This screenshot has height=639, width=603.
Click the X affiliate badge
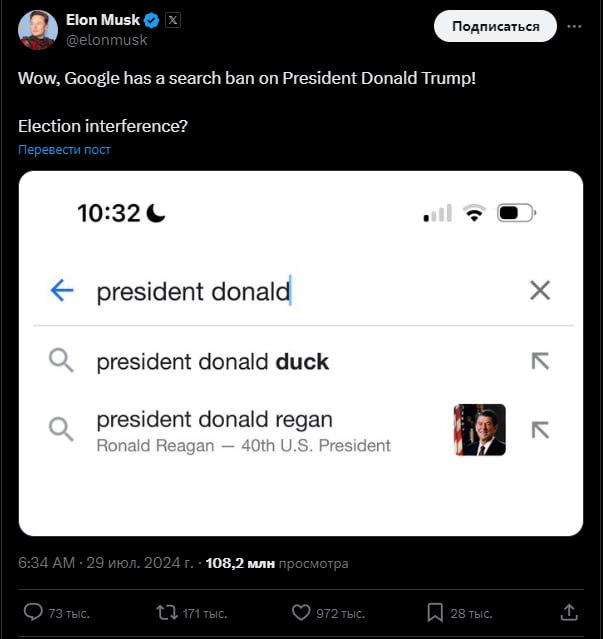coord(173,20)
